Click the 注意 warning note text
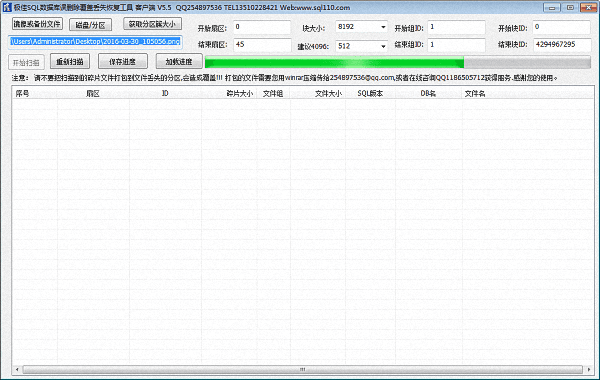The height and width of the screenshot is (380, 600). 285,78
